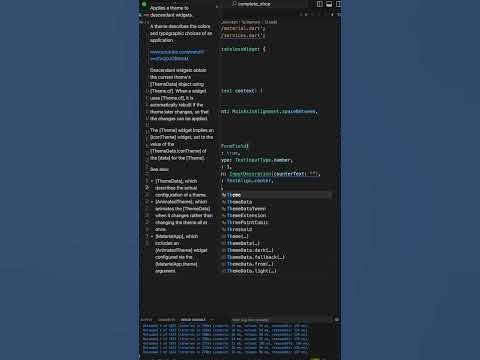Toggle the bottom panel layout icon
Viewport: 480px width, 360px height.
(329, 4)
